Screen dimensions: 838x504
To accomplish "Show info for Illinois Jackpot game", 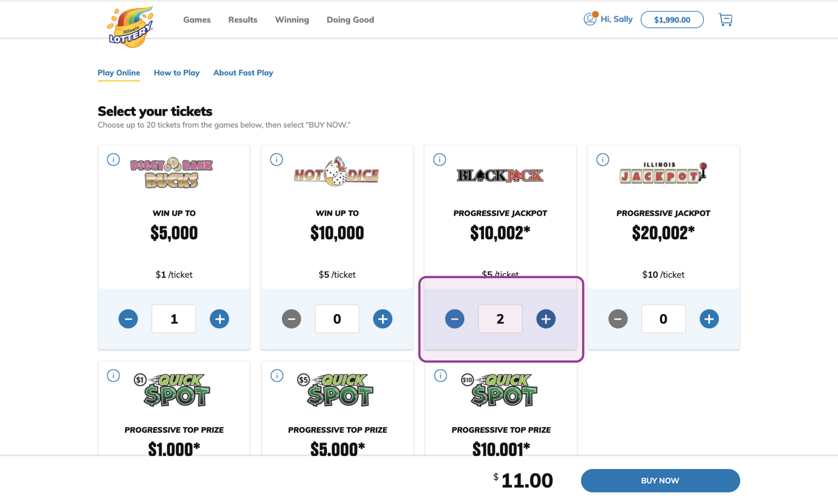I will coord(603,160).
